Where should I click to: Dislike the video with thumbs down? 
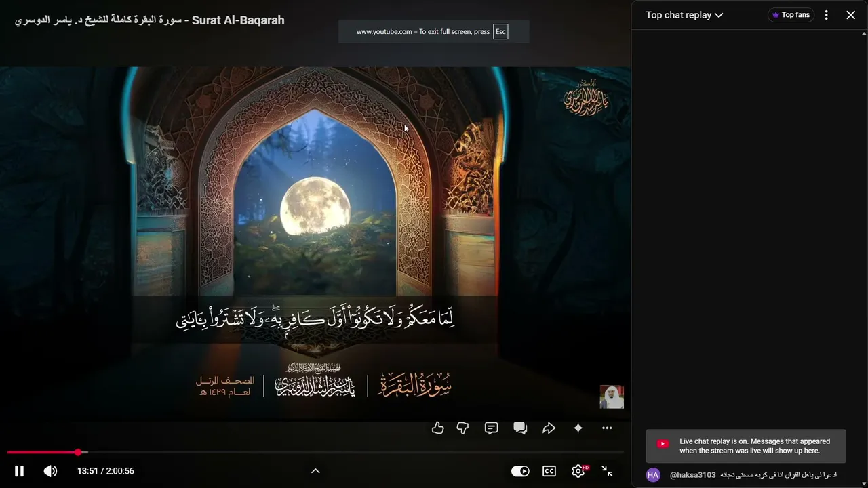(x=462, y=428)
